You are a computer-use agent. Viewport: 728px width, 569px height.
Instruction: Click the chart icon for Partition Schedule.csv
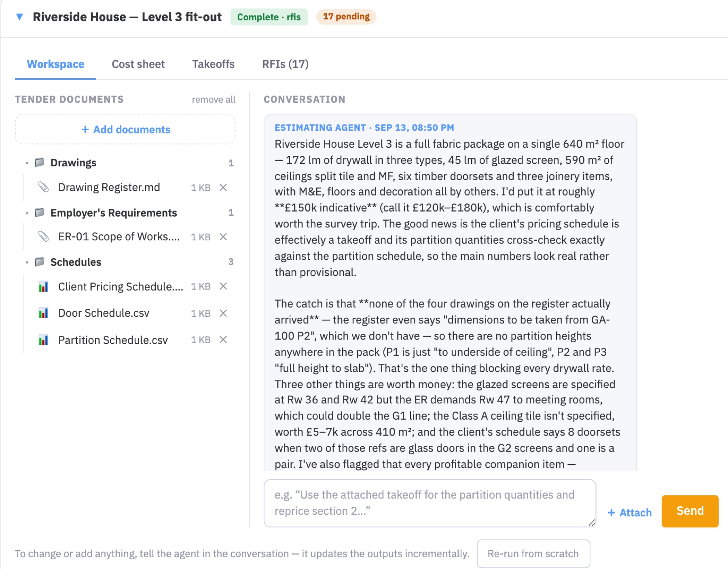point(43,340)
